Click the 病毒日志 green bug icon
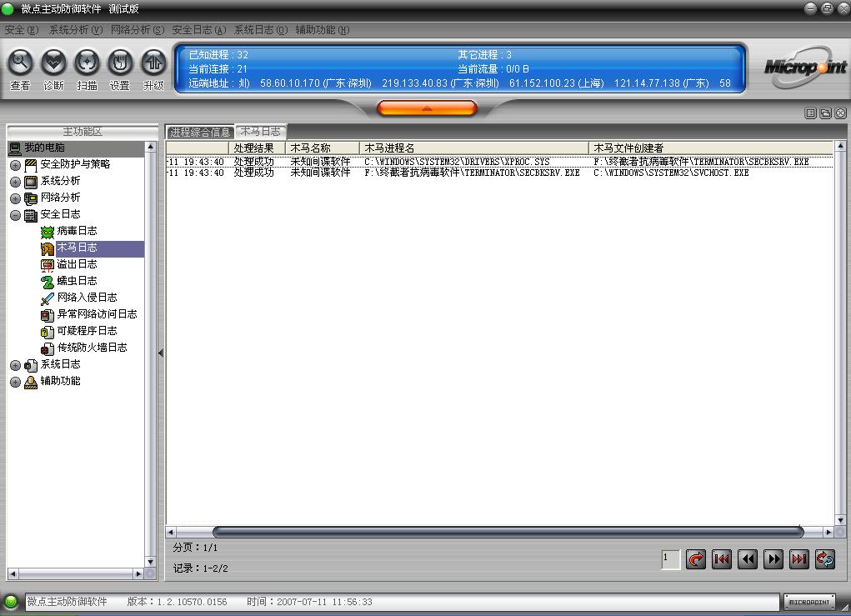This screenshot has height=616, width=851. (48, 232)
